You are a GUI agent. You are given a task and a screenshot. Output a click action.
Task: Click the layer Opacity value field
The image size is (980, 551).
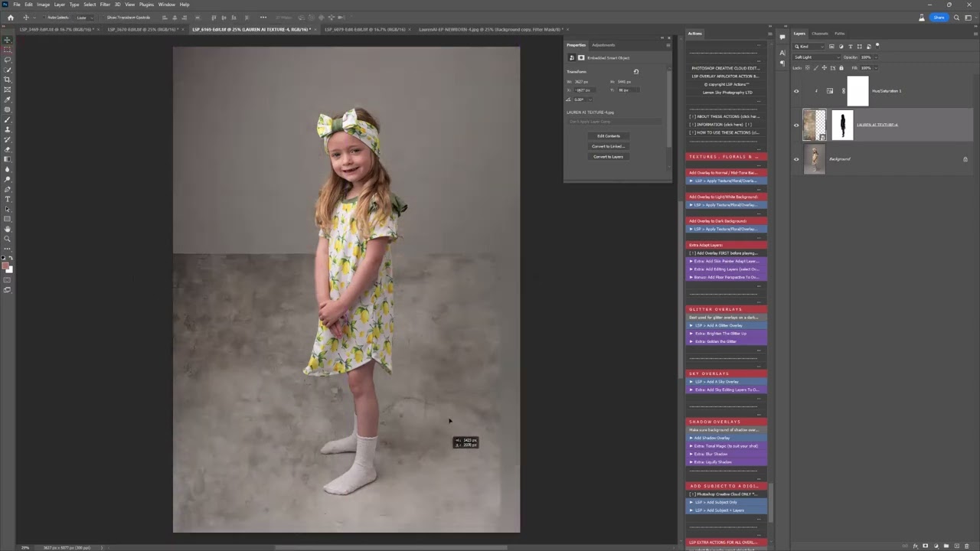[x=866, y=57]
